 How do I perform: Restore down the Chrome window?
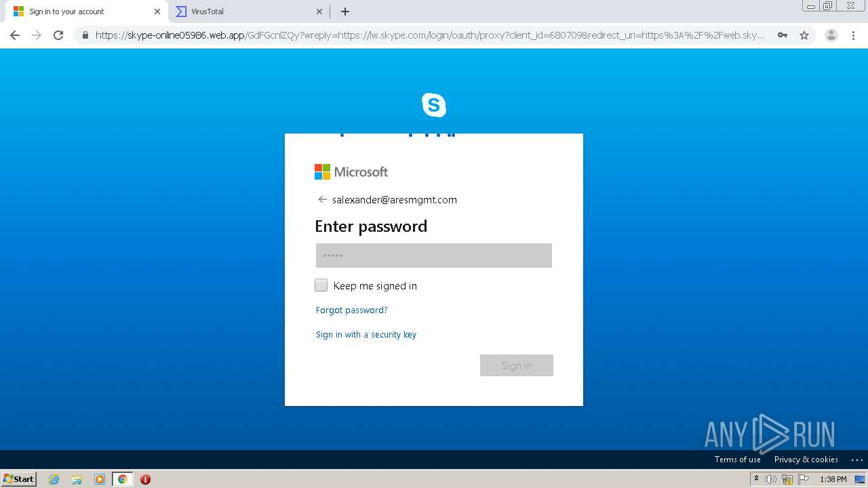tap(828, 5)
